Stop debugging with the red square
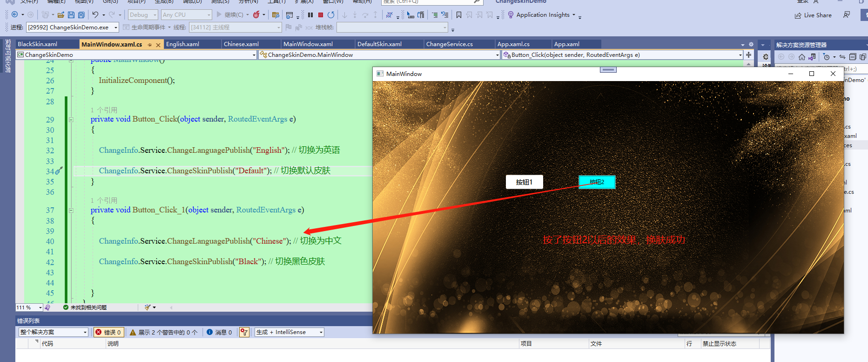This screenshot has width=868, height=362. 321,15
